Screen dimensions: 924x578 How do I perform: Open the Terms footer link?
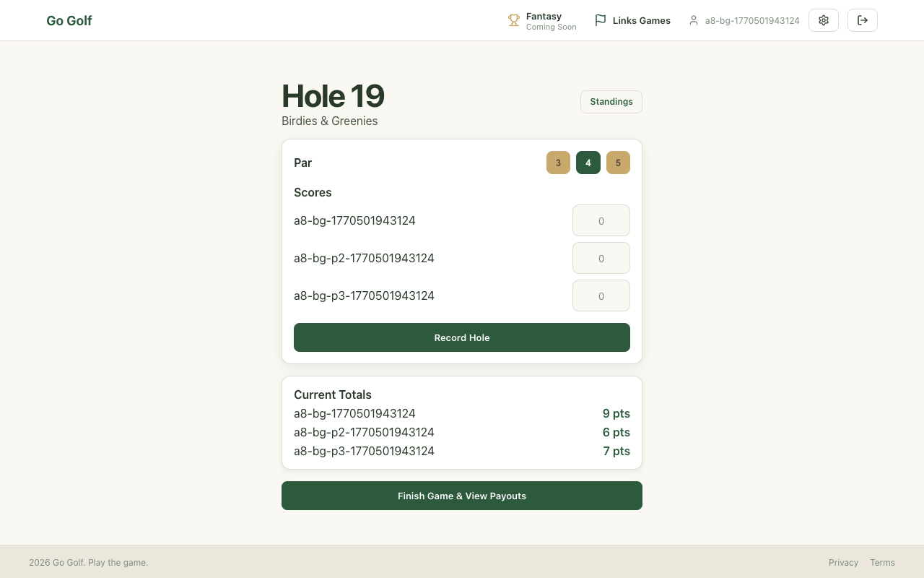click(882, 563)
